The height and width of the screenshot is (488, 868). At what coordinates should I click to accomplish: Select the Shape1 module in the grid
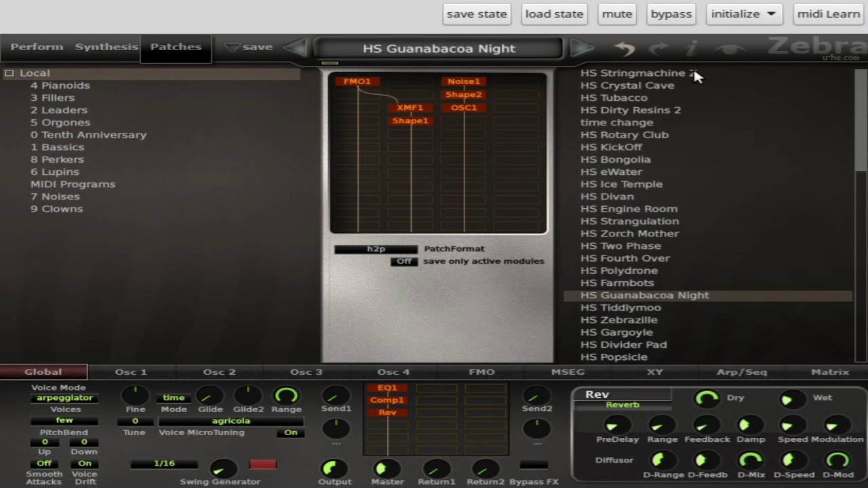[x=410, y=121]
